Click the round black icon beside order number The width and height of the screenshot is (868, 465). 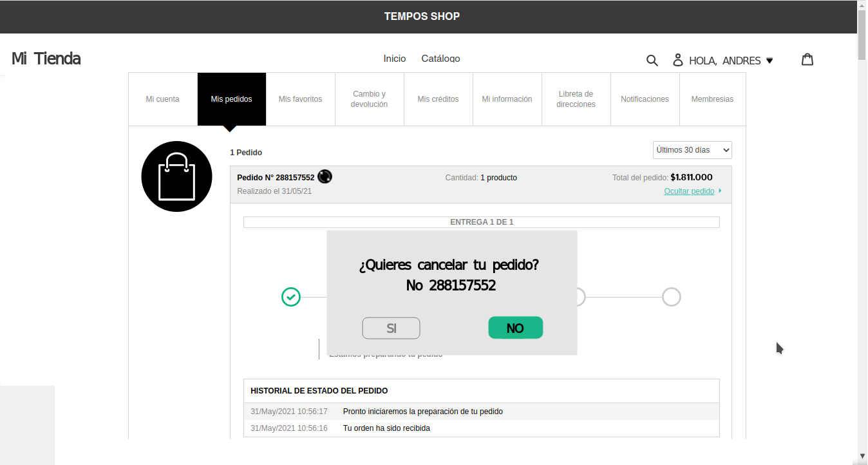point(325,176)
